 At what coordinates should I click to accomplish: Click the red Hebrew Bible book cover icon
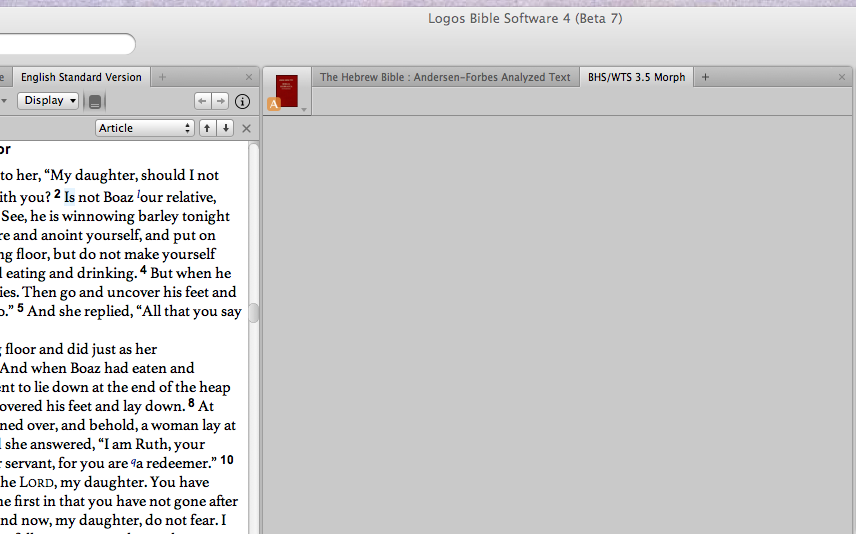[x=287, y=91]
